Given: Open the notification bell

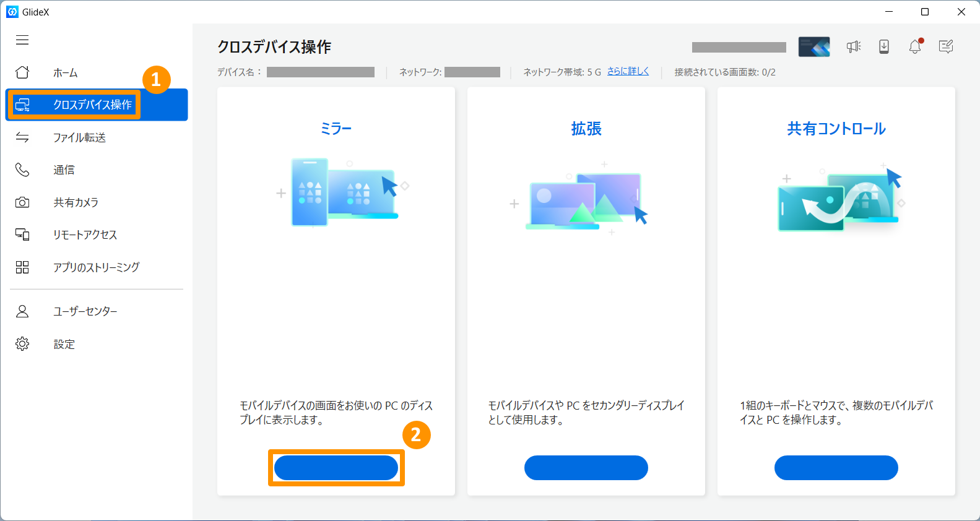Looking at the screenshot, I should point(915,46).
